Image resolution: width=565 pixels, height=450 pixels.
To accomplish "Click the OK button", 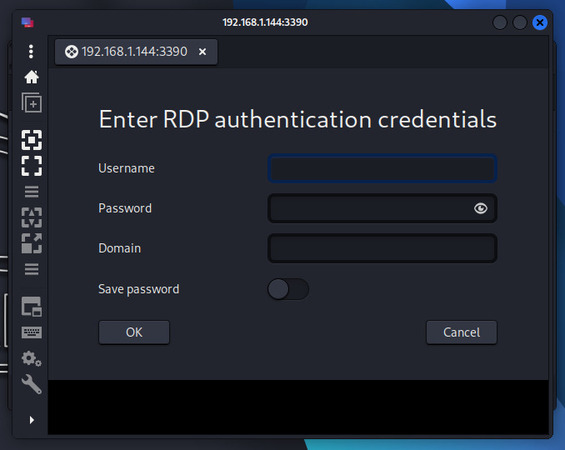I will tap(134, 332).
